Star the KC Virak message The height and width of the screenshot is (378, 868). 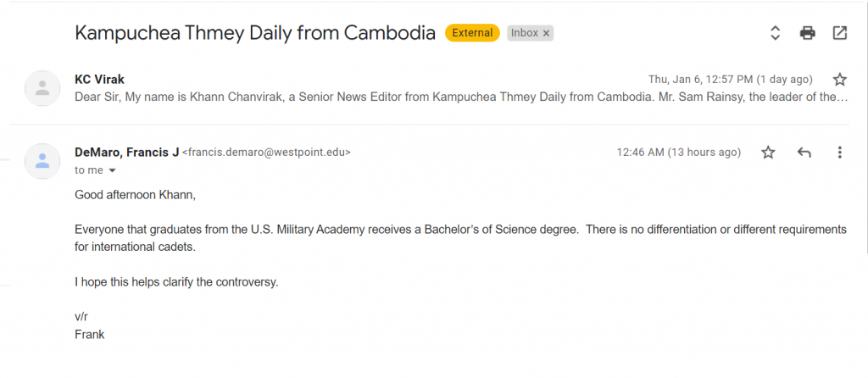[840, 80]
